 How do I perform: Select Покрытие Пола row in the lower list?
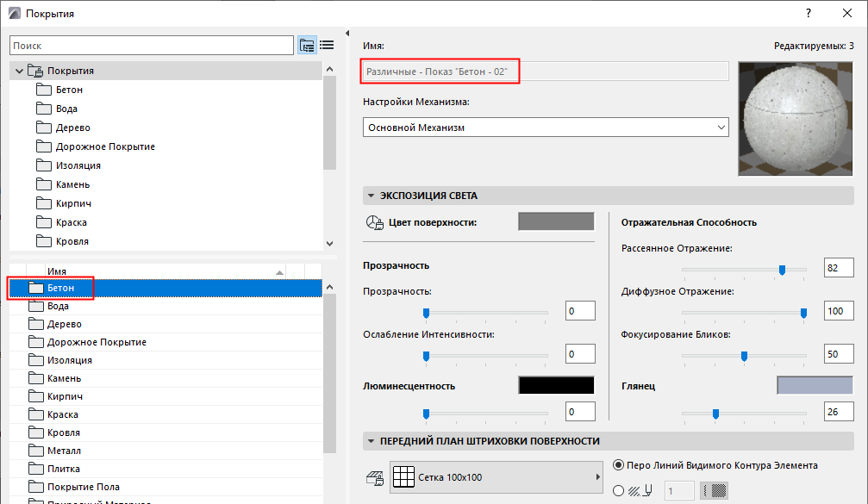tap(165, 486)
